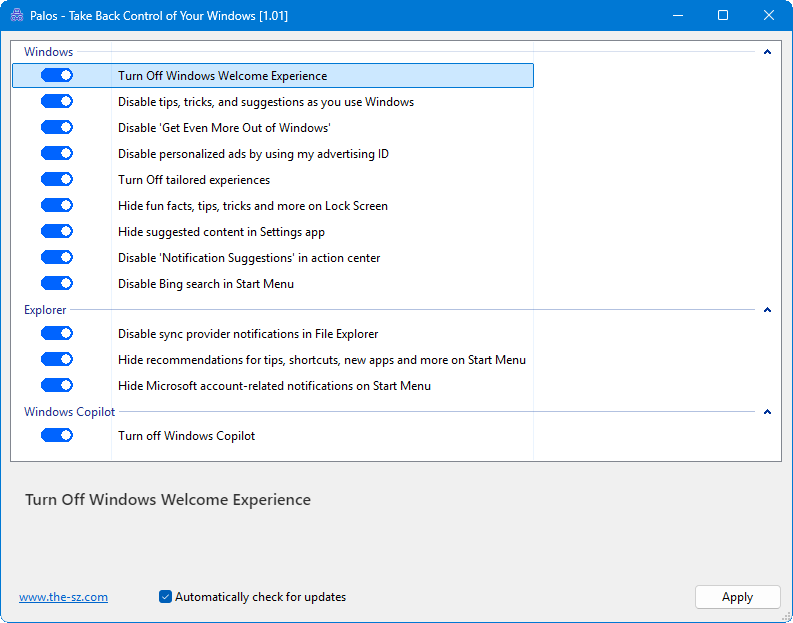
Task: Click the window resize grip
Action: [x=786, y=616]
